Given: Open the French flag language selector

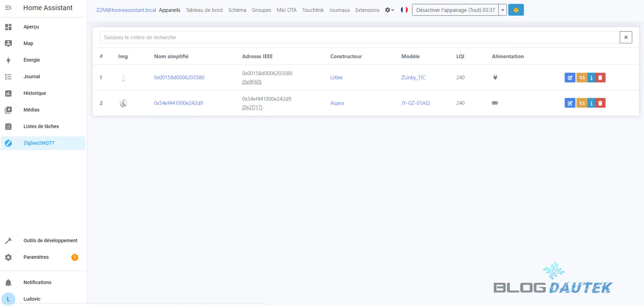Looking at the screenshot, I should pyautogui.click(x=404, y=10).
